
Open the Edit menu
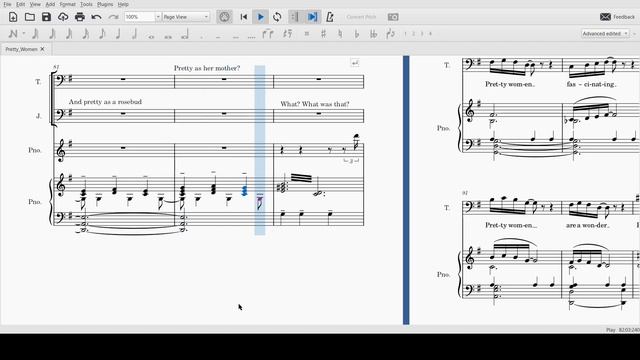pyautogui.click(x=20, y=4)
